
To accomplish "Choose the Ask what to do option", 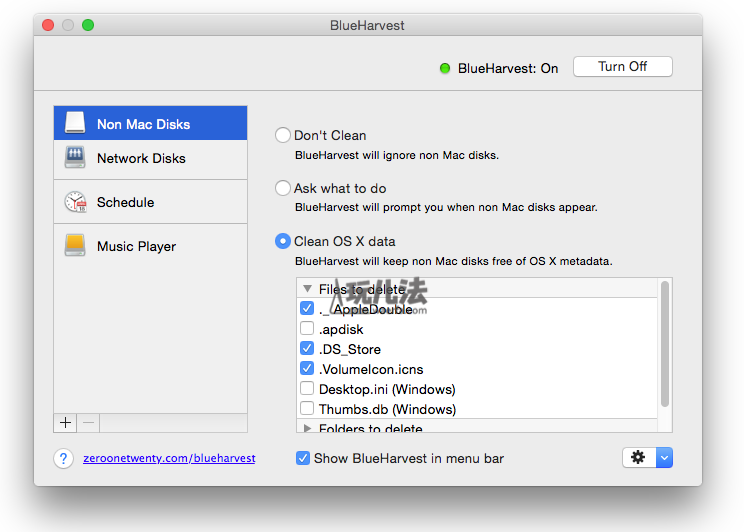I will click(283, 188).
